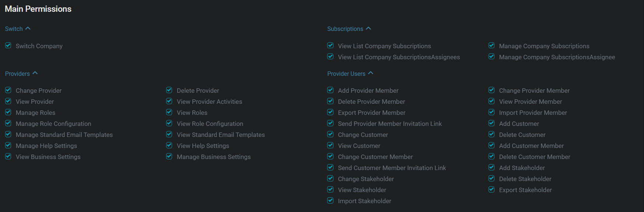The height and width of the screenshot is (212, 644).
Task: Disable View Help Settings permission
Action: (169, 145)
